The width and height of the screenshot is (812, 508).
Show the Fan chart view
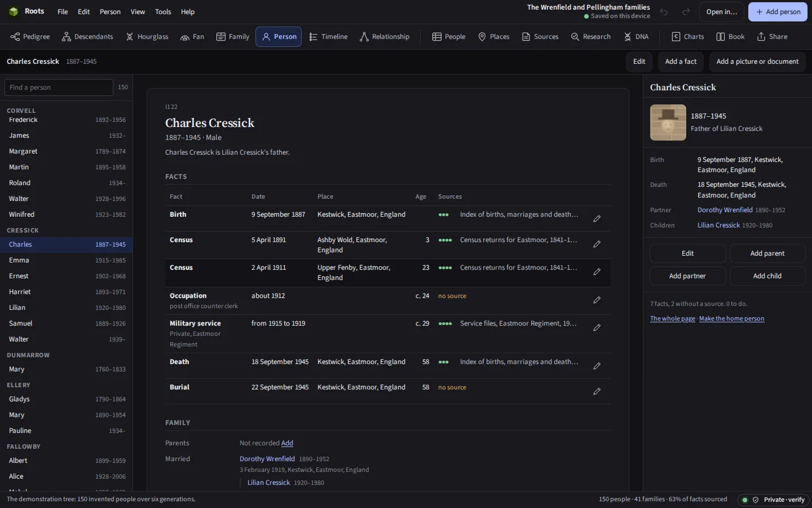(192, 37)
